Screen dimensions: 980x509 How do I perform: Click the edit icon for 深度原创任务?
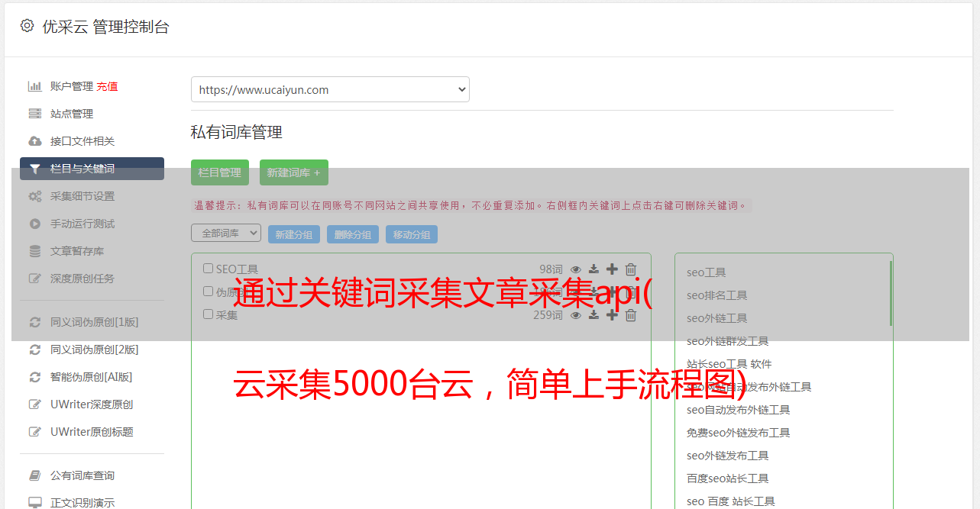pyautogui.click(x=34, y=279)
